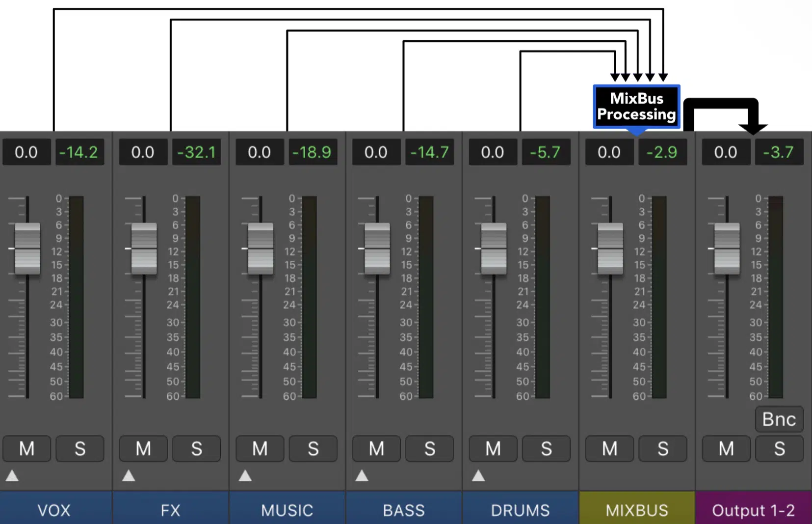Click the MIXBUS volume fader handle
812x524 pixels.
coord(610,248)
